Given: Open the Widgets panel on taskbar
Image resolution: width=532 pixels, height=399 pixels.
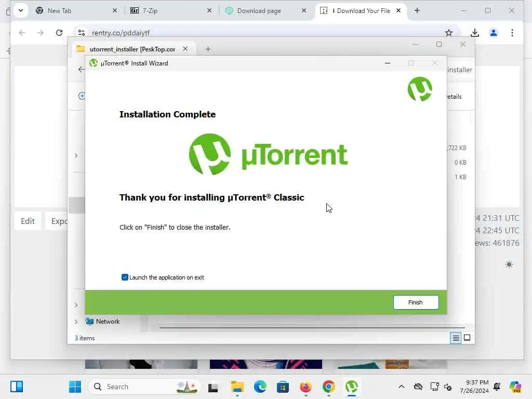Looking at the screenshot, I should click(x=17, y=387).
